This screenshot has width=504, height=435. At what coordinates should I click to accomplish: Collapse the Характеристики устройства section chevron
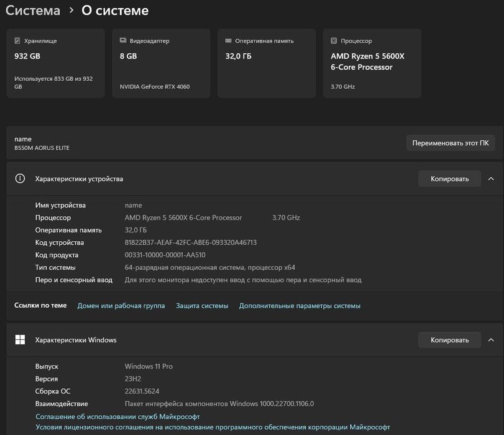(x=491, y=179)
